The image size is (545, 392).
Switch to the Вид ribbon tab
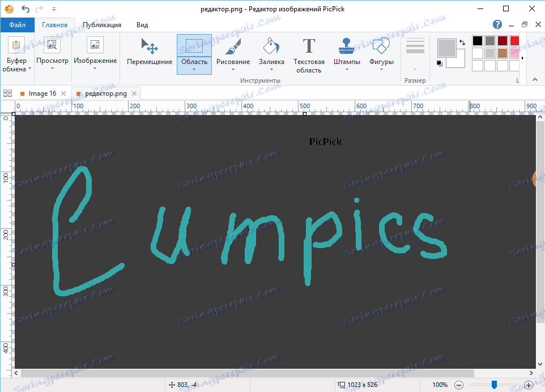coord(142,25)
